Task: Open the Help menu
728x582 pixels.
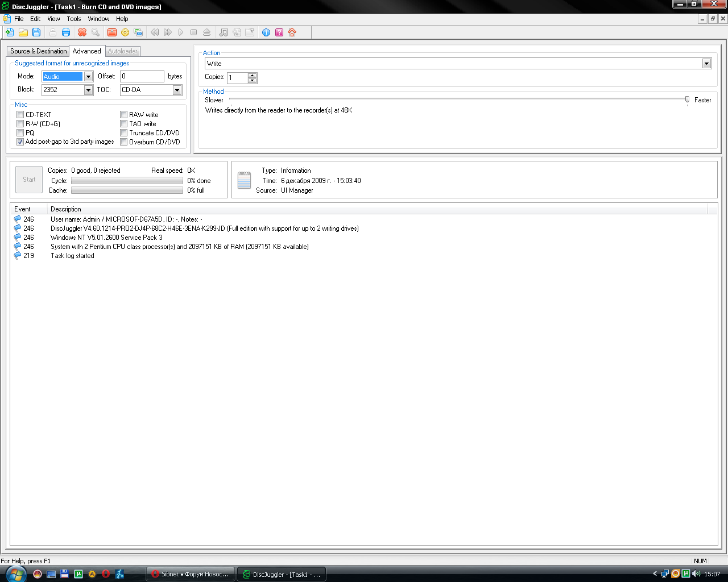Action: pyautogui.click(x=122, y=19)
